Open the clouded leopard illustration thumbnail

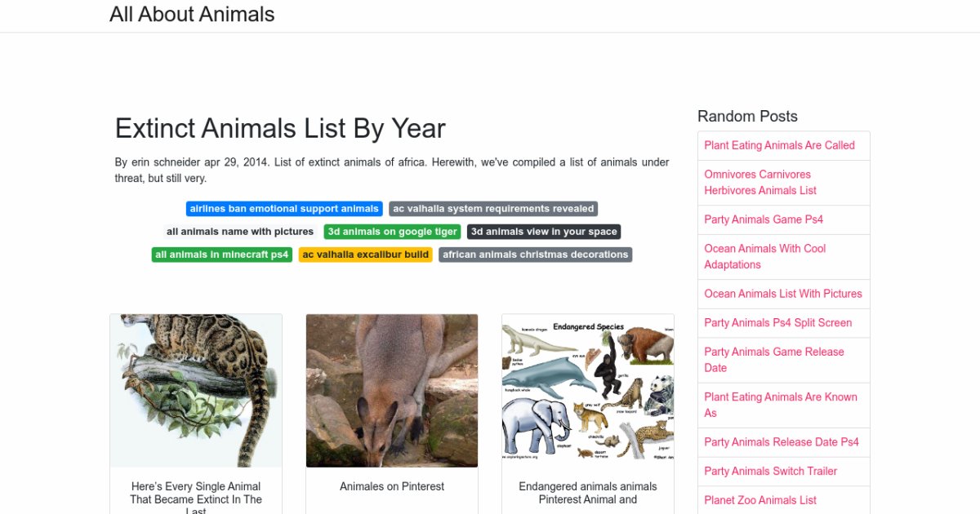click(x=196, y=390)
